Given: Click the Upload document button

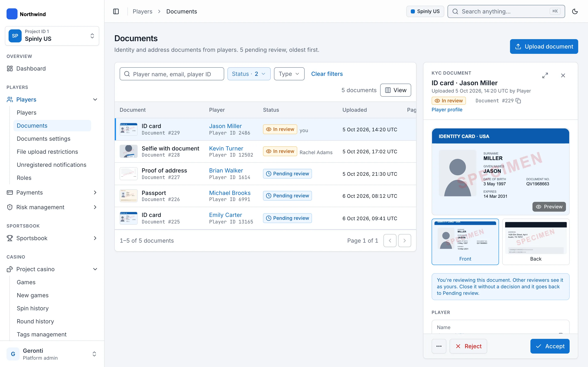Looking at the screenshot, I should [x=544, y=46].
